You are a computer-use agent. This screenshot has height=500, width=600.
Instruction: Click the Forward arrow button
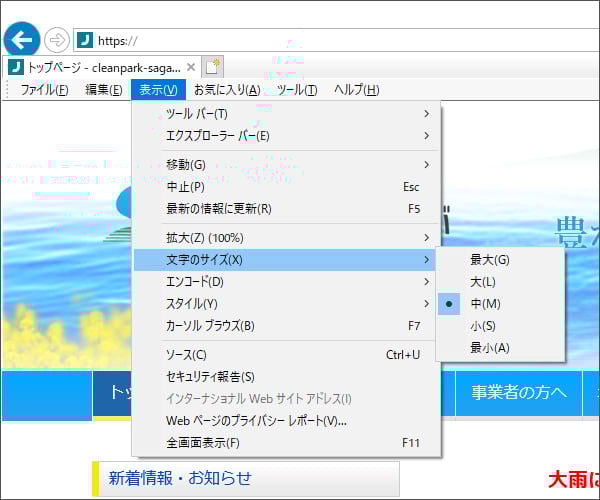coord(57,40)
